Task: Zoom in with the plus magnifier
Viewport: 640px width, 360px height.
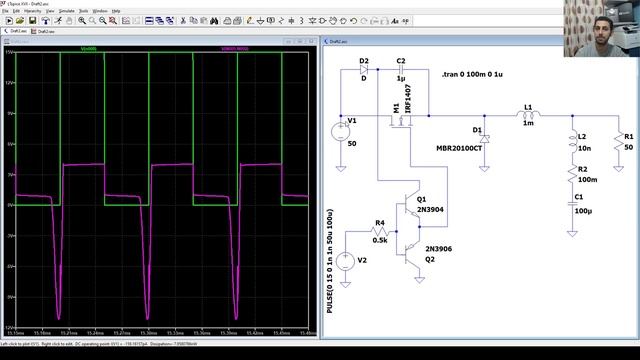Action: click(82, 20)
